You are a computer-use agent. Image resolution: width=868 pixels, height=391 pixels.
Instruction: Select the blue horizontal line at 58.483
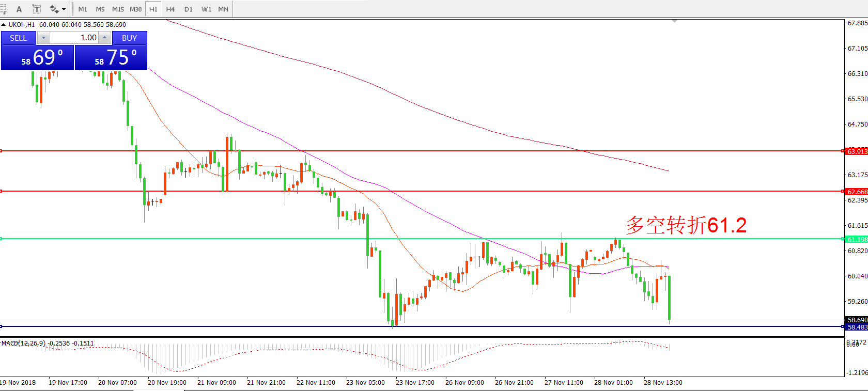tap(422, 326)
